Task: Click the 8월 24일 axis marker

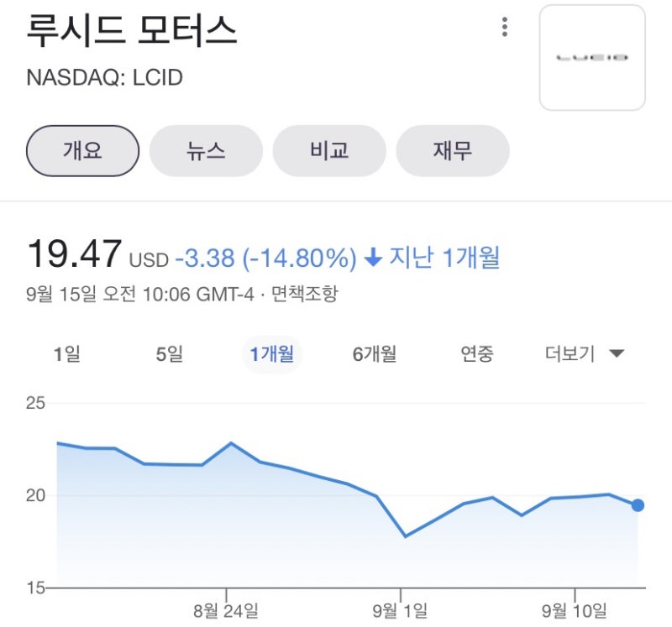Action: (x=226, y=610)
